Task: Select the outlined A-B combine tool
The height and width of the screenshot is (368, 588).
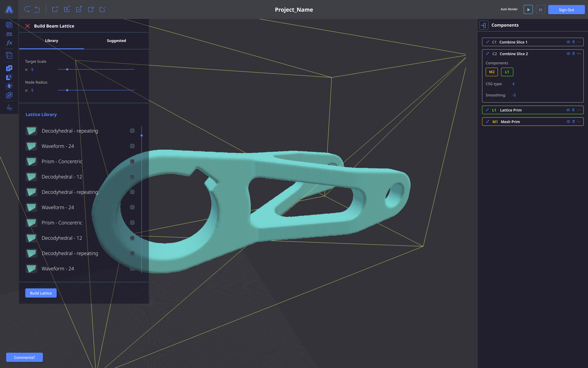Action: pyautogui.click(x=9, y=95)
